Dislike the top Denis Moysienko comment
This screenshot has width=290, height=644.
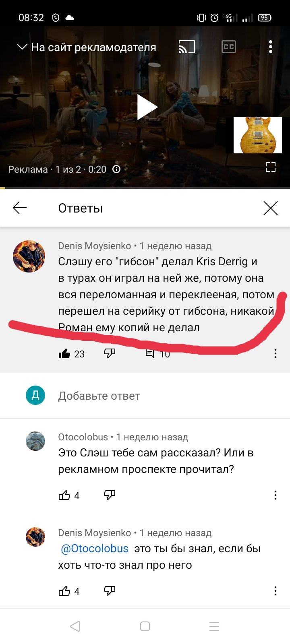tap(110, 354)
